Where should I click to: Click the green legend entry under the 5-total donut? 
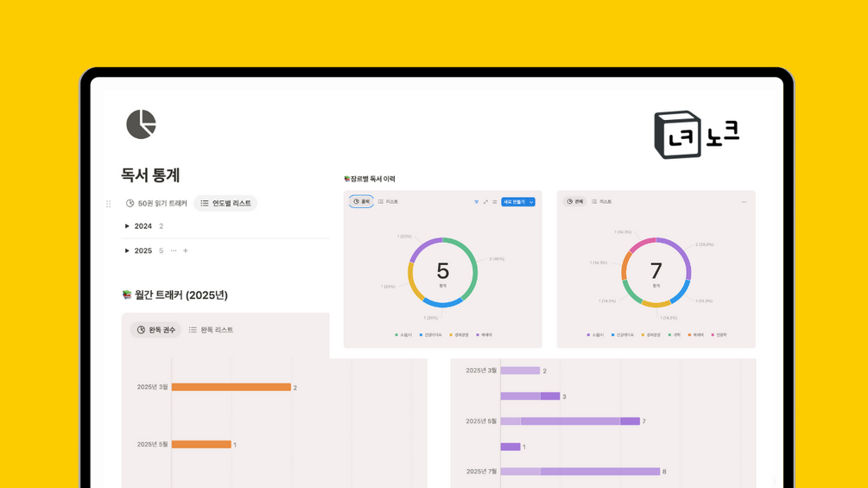(x=403, y=335)
